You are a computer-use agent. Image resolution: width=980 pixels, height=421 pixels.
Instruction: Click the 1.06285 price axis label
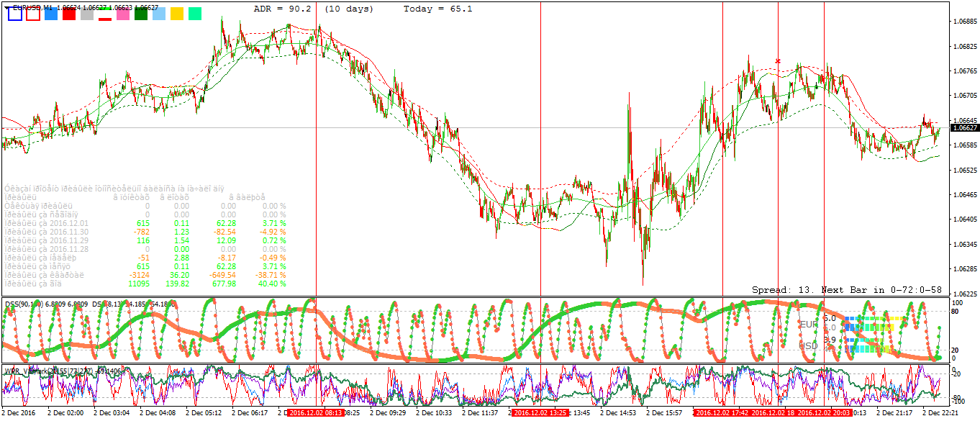pos(965,269)
